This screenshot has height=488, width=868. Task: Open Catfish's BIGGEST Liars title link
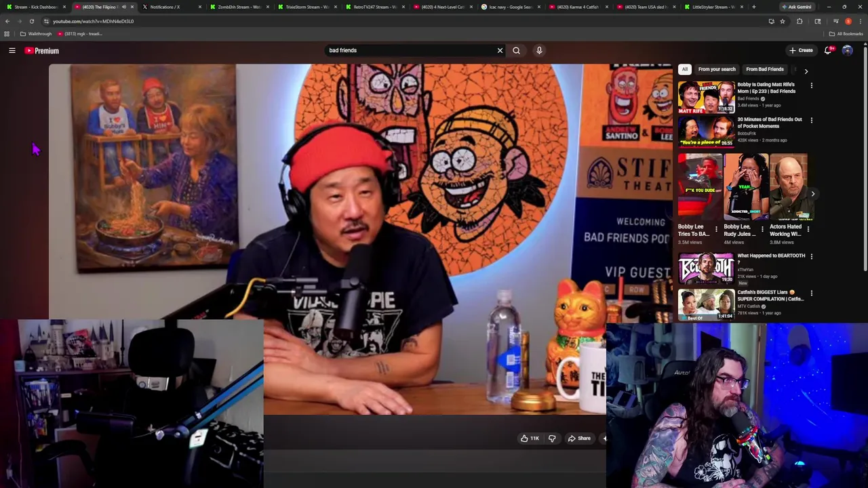[771, 296]
